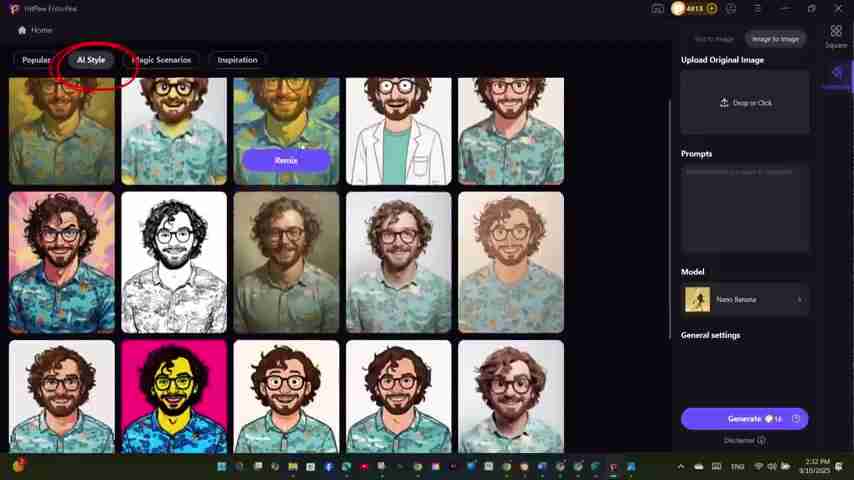Select the pink and yellow pop-art portrait
This screenshot has height=480, width=854.
174,396
